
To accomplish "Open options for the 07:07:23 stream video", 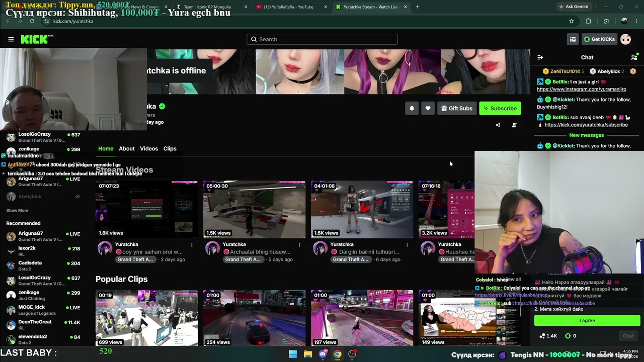I will tap(192, 245).
